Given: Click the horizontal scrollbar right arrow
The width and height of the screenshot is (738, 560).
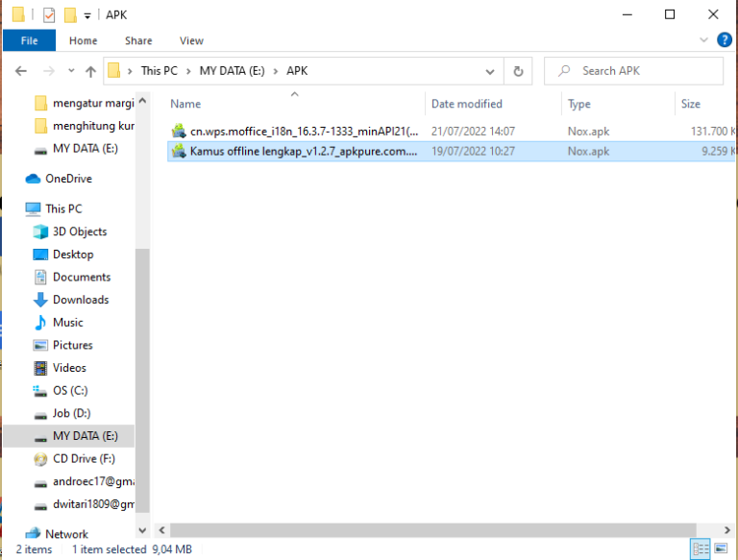Looking at the screenshot, I should click(x=727, y=530).
